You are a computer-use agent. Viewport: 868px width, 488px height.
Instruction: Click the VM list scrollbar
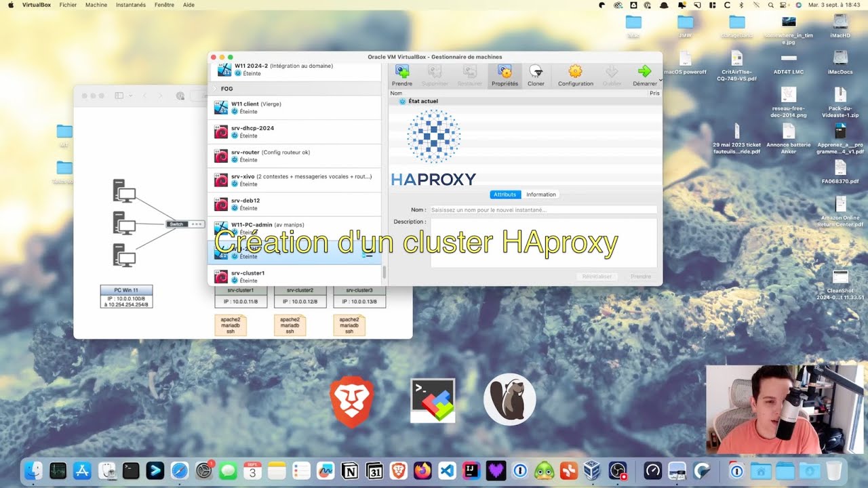(x=385, y=272)
